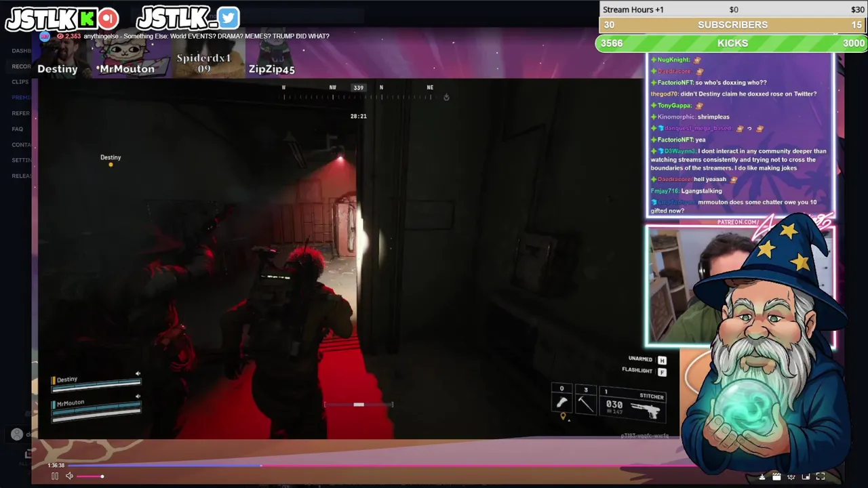Click the UNARMED H keybind hint
Screen dimensions: 868x488
647,359
